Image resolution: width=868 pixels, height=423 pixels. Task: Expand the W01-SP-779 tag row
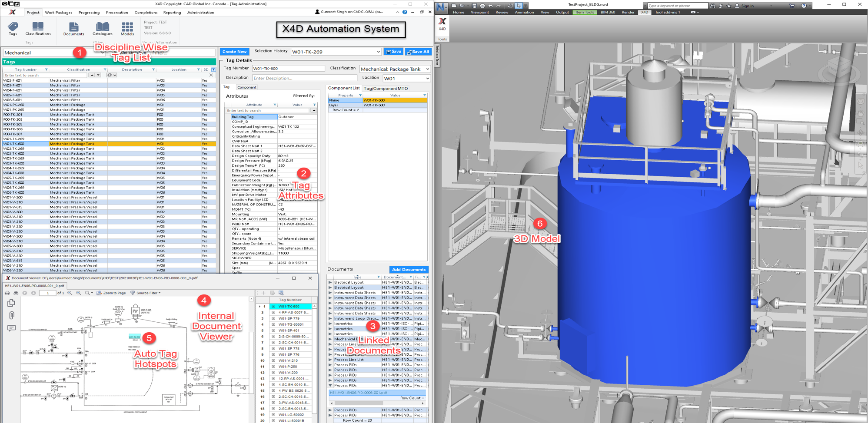[x=273, y=318]
